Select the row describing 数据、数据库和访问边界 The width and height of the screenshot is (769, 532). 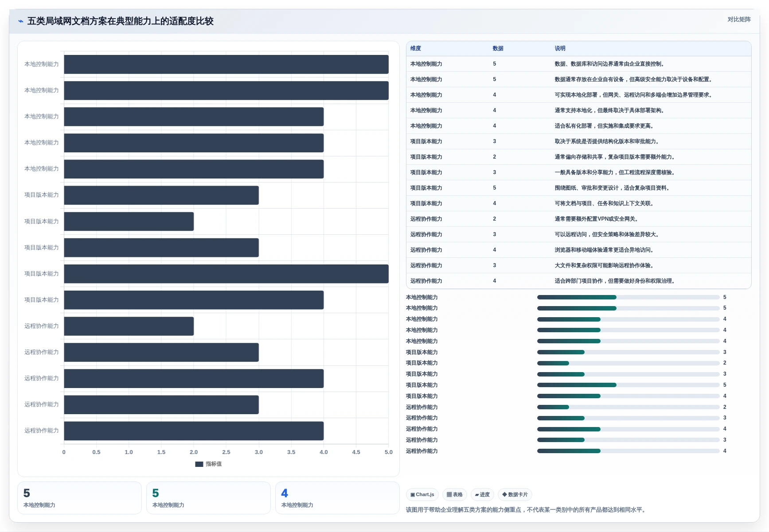click(x=578, y=64)
